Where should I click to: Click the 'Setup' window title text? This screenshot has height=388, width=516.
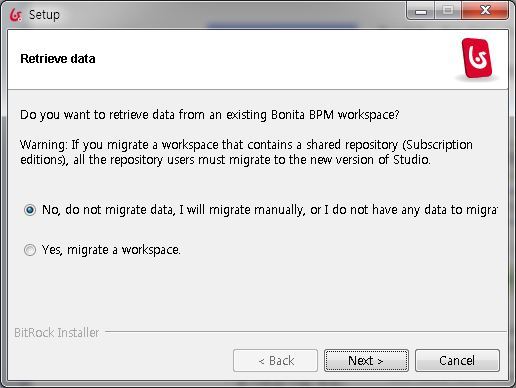click(44, 15)
